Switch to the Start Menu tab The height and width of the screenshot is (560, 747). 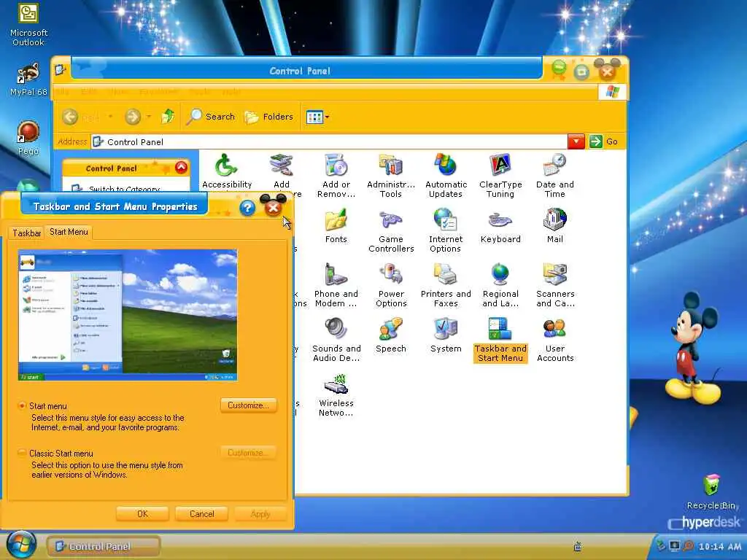(x=69, y=232)
